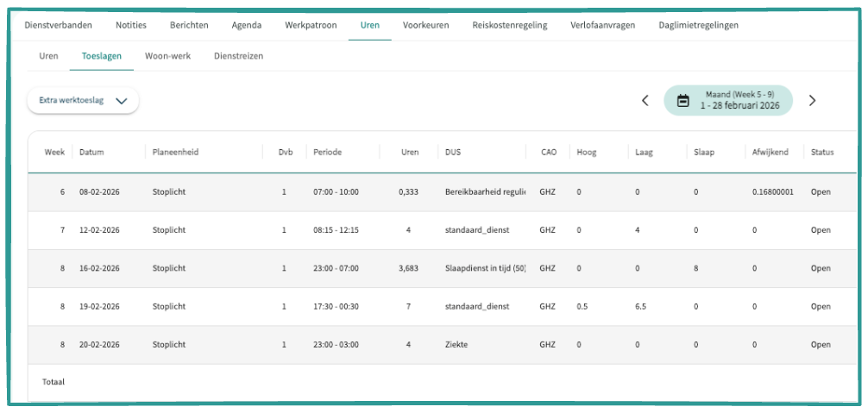Sort by the Datum column header
Image resolution: width=868 pixels, height=413 pixels.
pyautogui.click(x=91, y=153)
